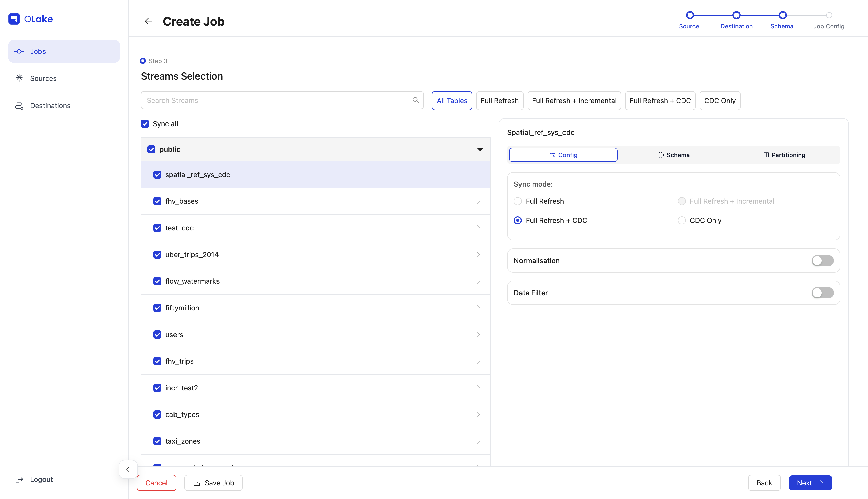Switch to the Schema tab in stream panel
This screenshot has height=499, width=868.
click(x=674, y=155)
